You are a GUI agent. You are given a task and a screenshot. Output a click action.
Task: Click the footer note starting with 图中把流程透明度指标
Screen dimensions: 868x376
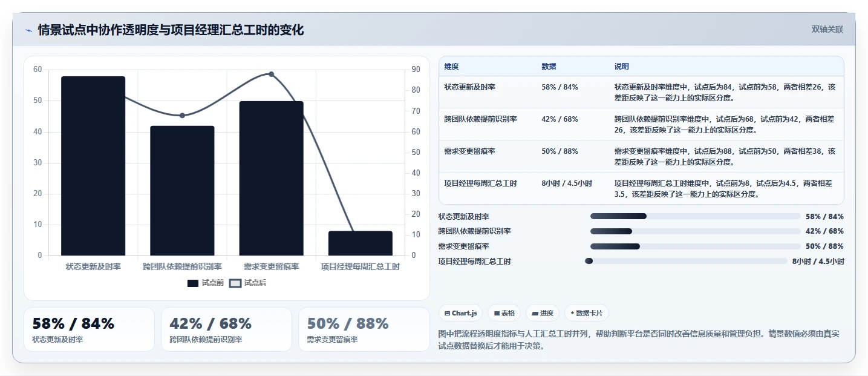pos(639,340)
